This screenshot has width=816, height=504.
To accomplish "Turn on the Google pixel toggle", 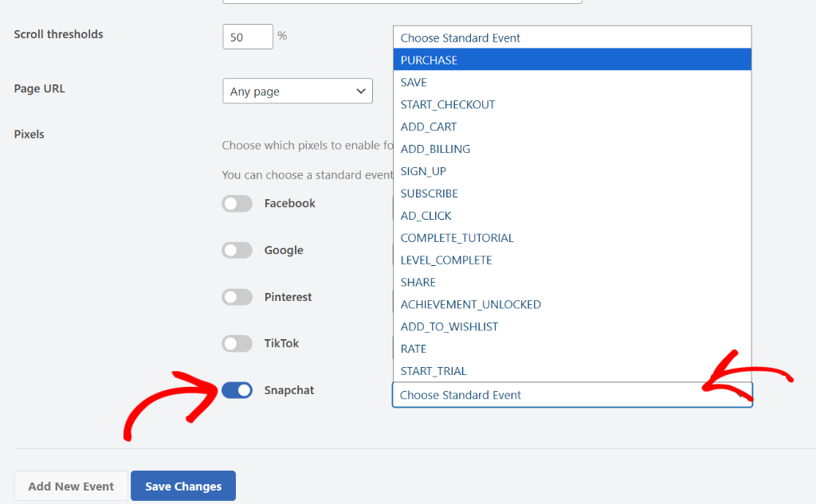I will click(x=237, y=251).
